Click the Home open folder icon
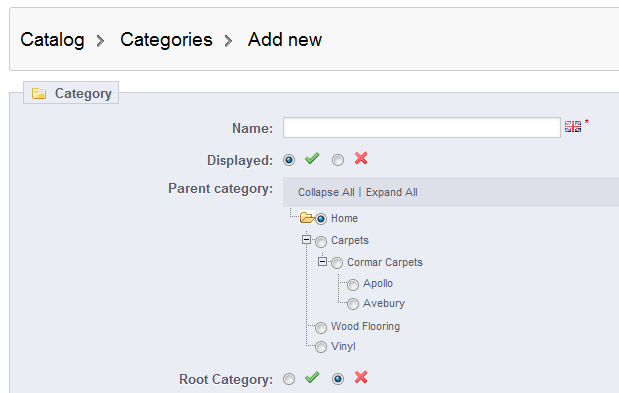This screenshot has height=393, width=619. (x=307, y=217)
